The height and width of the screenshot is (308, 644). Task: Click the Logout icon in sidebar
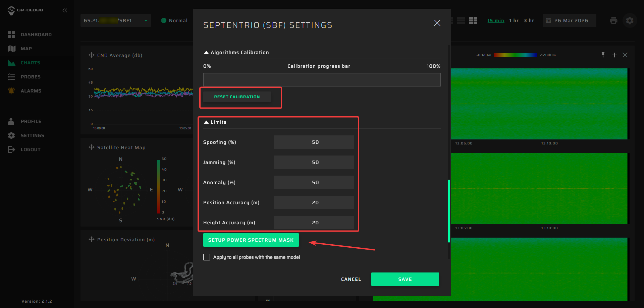11,149
